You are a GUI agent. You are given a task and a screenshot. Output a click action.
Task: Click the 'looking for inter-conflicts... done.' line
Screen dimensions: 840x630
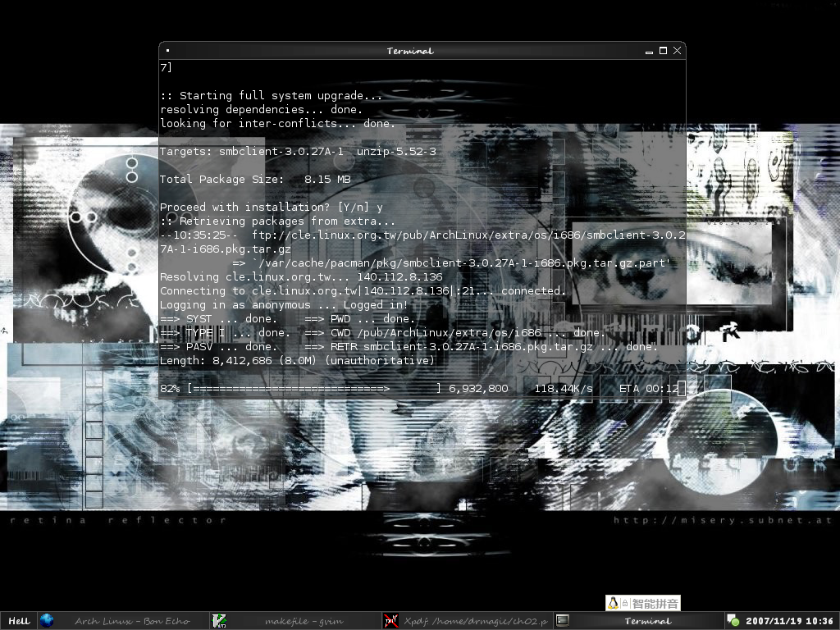[x=277, y=124]
